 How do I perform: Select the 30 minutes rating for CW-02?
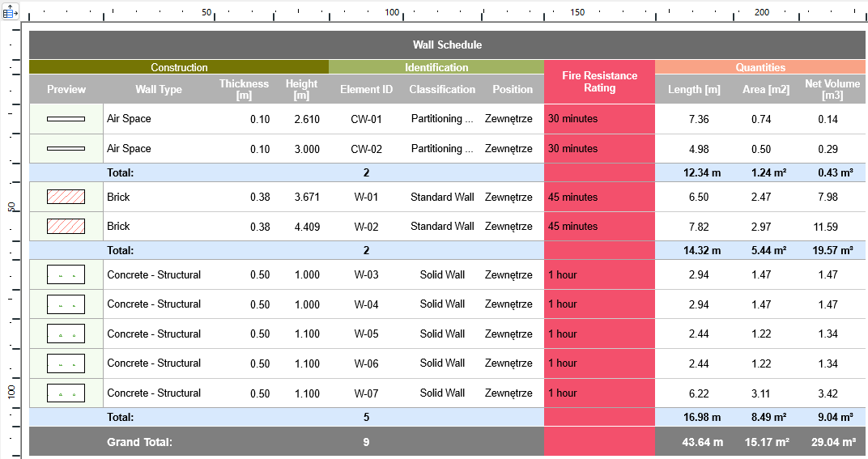(x=573, y=148)
